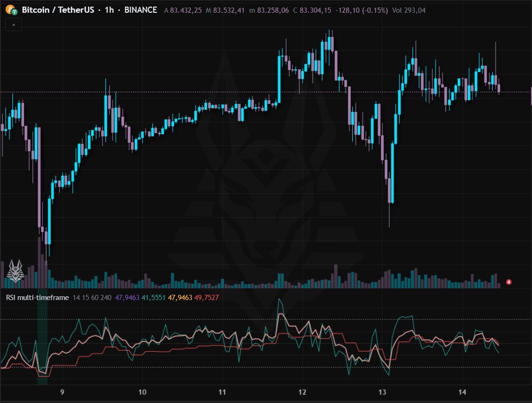Click date label 10 on time axis
This screenshot has height=403, width=532.
pyautogui.click(x=142, y=392)
